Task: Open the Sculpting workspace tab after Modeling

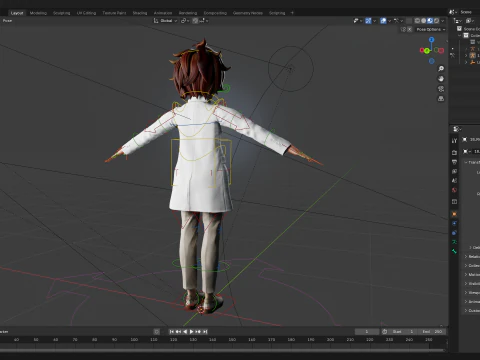Action: tap(62, 13)
